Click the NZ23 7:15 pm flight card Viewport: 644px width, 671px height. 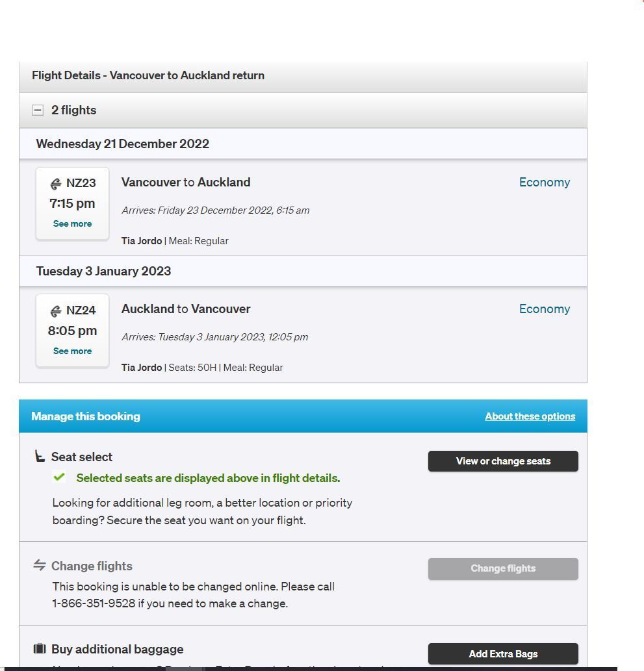click(72, 204)
